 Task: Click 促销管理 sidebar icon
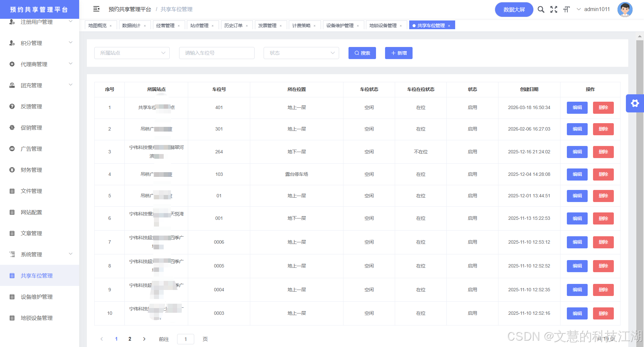click(12, 128)
